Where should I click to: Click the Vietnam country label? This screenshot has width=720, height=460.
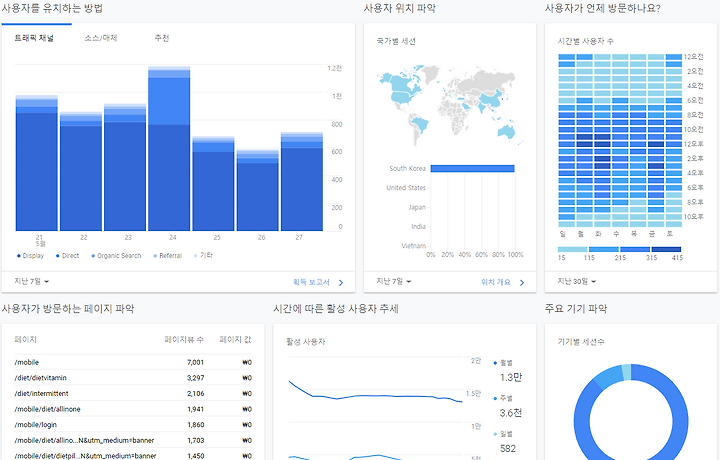pos(414,246)
